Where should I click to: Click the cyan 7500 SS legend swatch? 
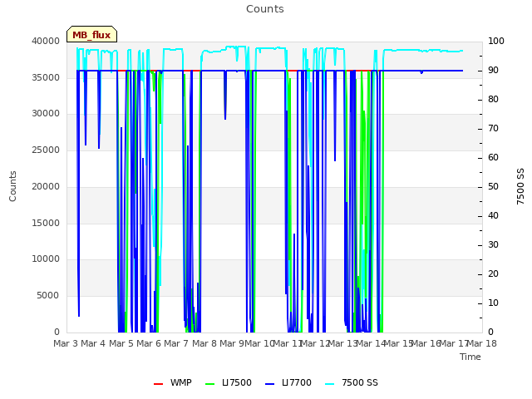click(329, 384)
